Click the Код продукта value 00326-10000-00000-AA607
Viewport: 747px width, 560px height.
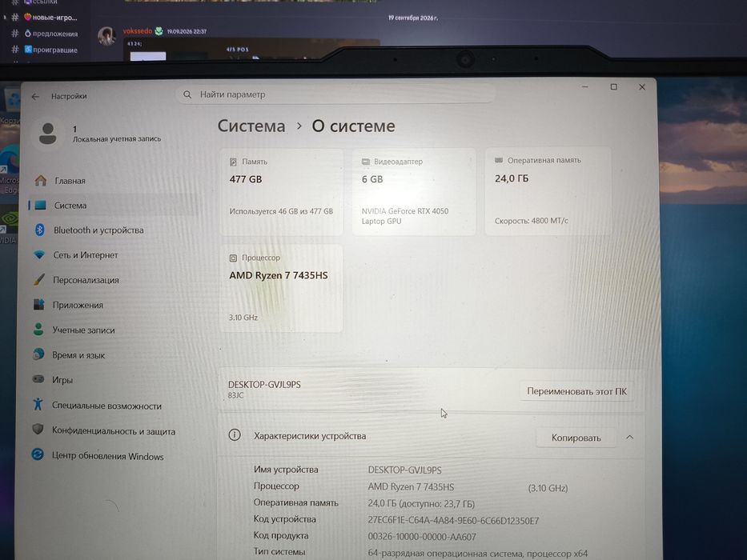(422, 537)
